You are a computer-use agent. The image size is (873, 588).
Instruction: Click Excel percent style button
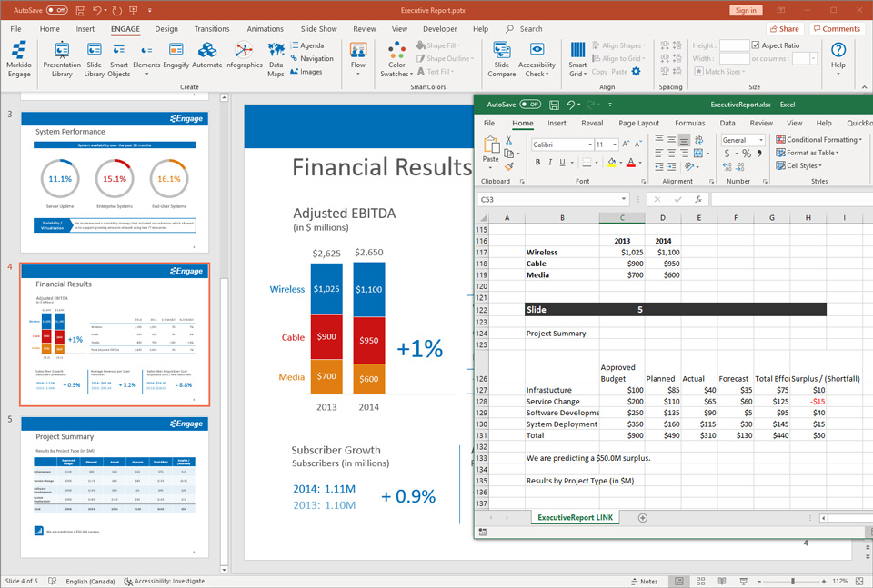(x=747, y=153)
